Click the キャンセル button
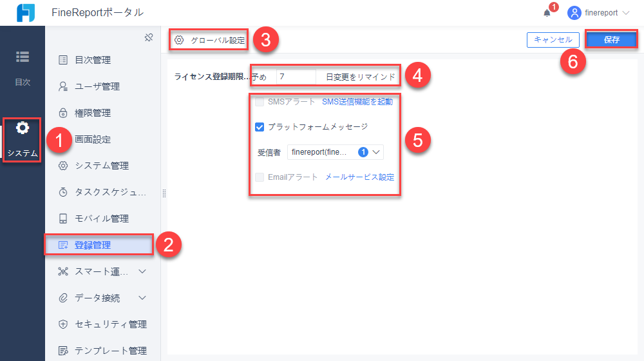Image resolution: width=644 pixels, height=361 pixels. [x=553, y=40]
